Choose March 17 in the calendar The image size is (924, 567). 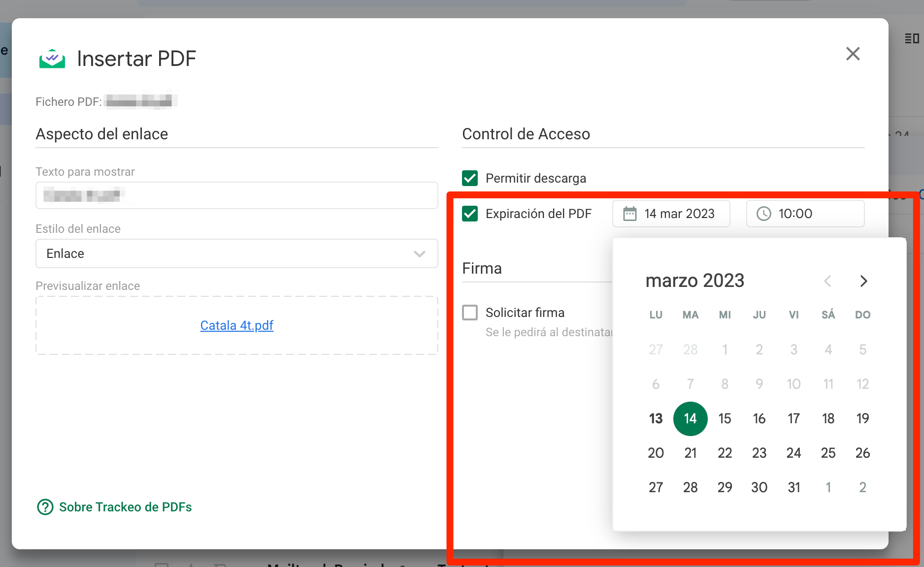pos(793,418)
